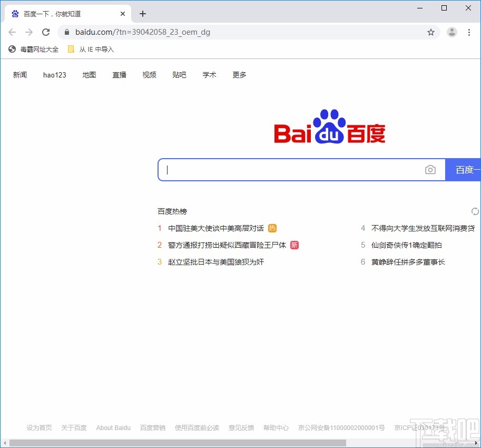Click hot topic 赵立坚批日本与美国狼狈为奸

coord(215,262)
